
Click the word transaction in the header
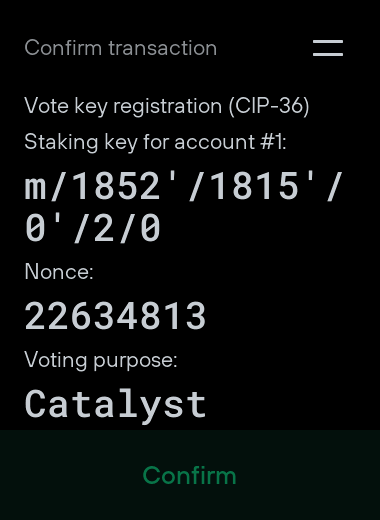point(162,48)
